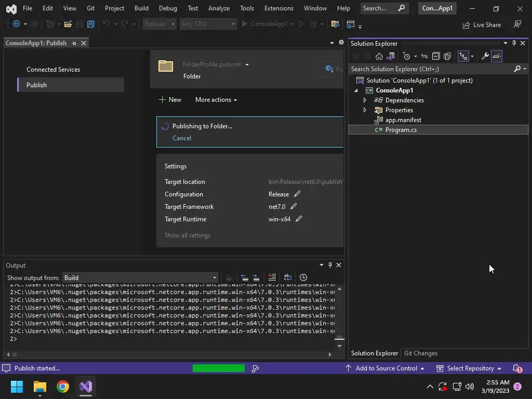Open File Explorer from the taskbar
Viewport: 532px width, 399px height.
[39, 387]
